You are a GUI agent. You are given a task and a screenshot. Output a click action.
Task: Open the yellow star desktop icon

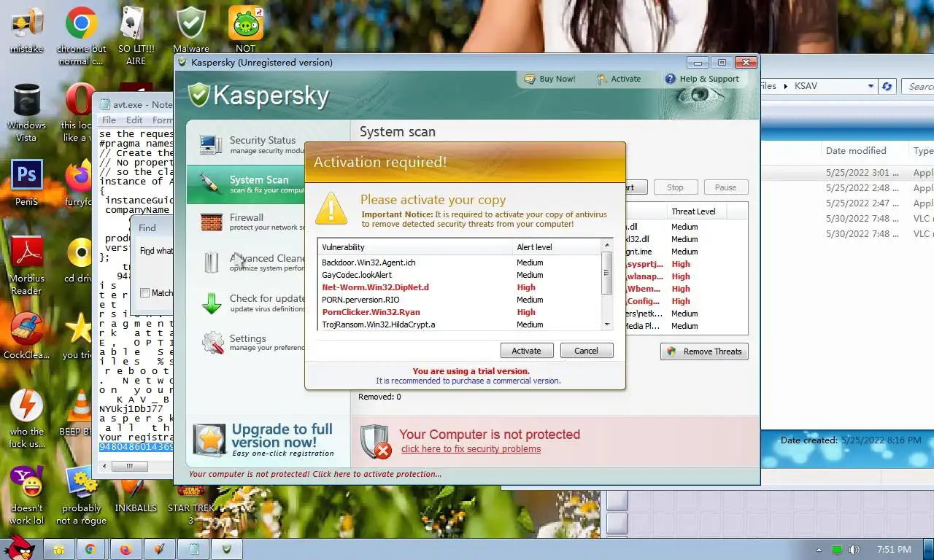[x=79, y=330]
